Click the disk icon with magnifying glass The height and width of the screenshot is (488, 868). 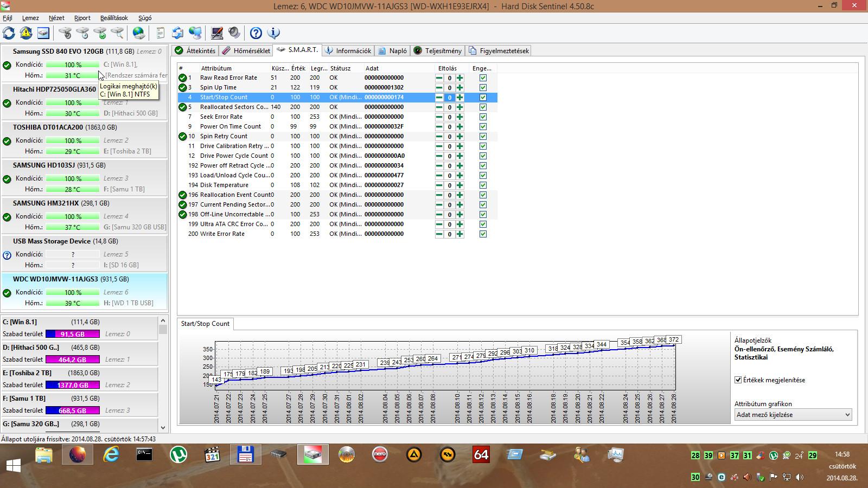point(117,33)
